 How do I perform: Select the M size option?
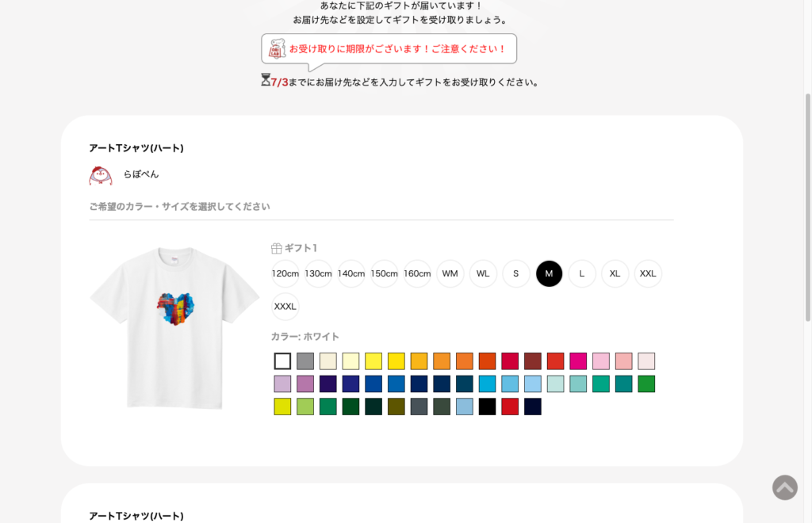pyautogui.click(x=549, y=274)
